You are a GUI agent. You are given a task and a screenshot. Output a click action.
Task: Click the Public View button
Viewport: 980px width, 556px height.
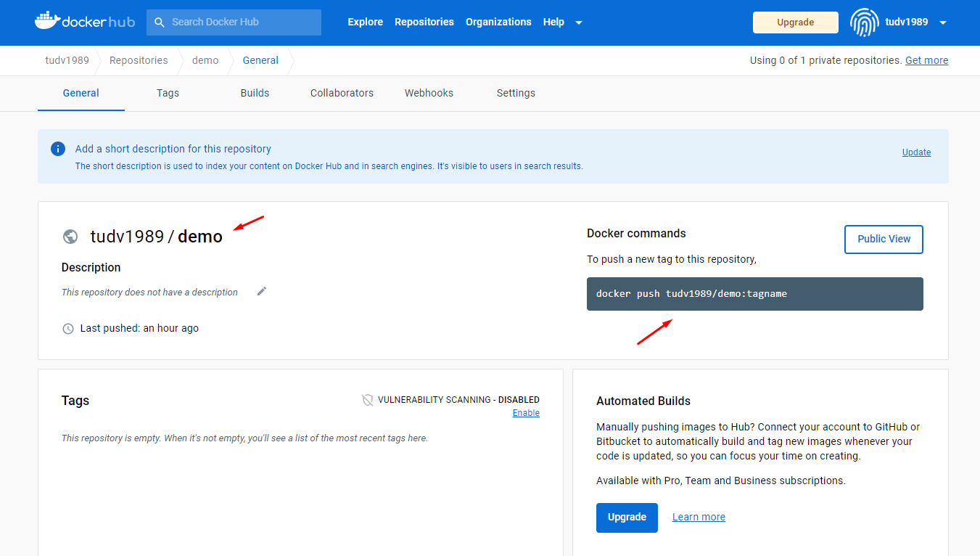click(x=884, y=239)
